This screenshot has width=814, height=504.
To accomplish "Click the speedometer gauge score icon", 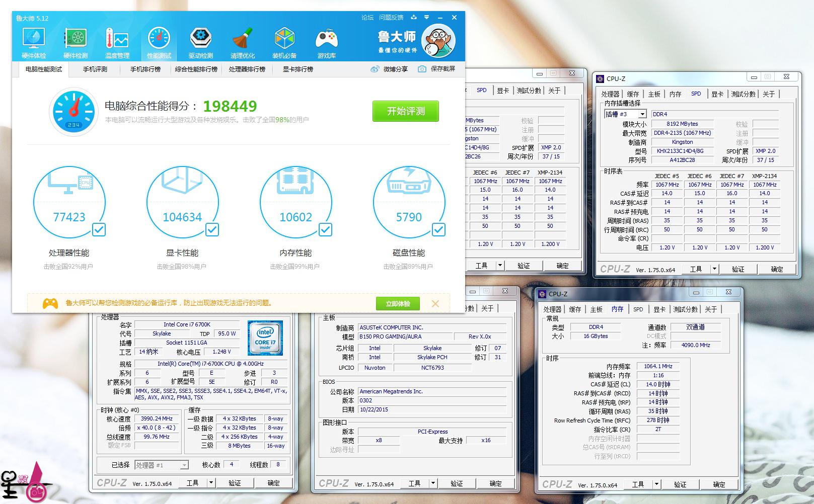I will point(74,112).
